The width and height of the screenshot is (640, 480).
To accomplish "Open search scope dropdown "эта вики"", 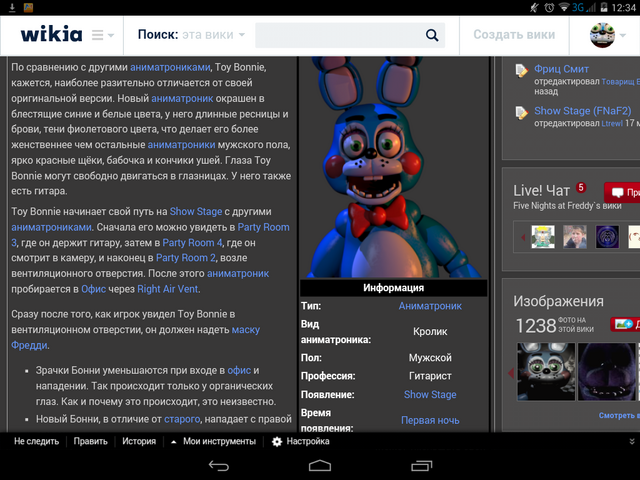I will click(213, 35).
